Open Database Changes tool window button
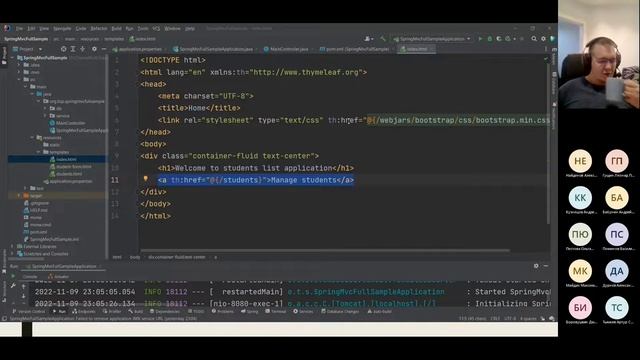The height and width of the screenshot is (360, 640). point(340,311)
